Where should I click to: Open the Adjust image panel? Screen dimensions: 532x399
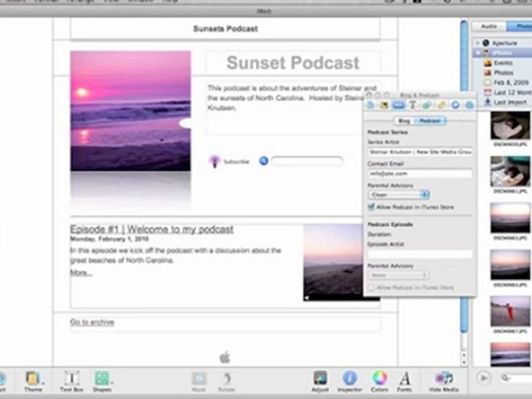(x=320, y=381)
